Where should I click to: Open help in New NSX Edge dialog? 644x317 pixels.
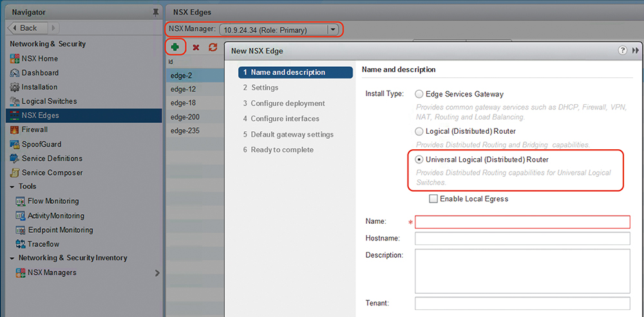tap(623, 50)
